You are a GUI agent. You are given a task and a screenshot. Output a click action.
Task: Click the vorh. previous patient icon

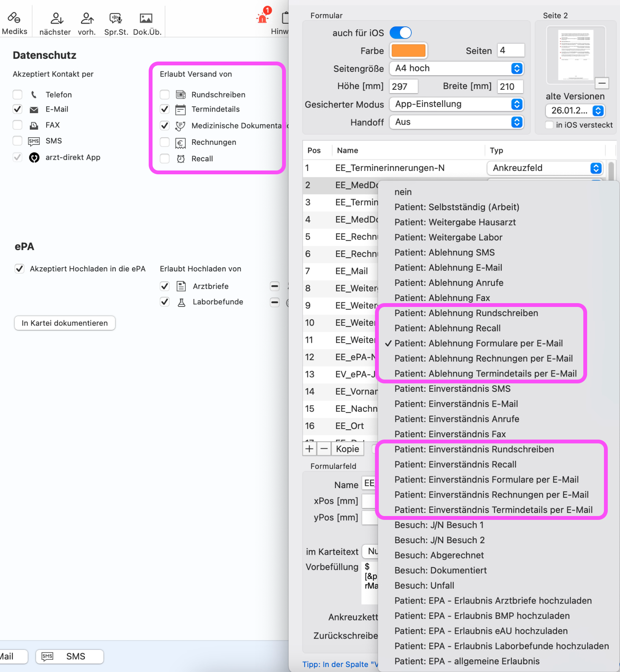coord(87,18)
